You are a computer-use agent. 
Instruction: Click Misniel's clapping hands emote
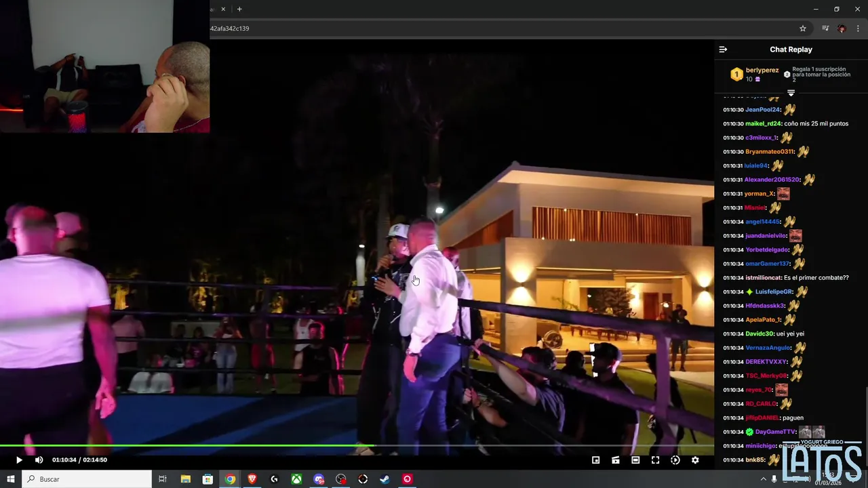pos(775,207)
